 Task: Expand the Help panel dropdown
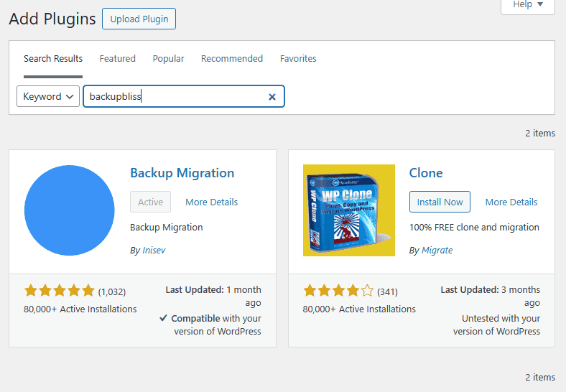tap(527, 5)
